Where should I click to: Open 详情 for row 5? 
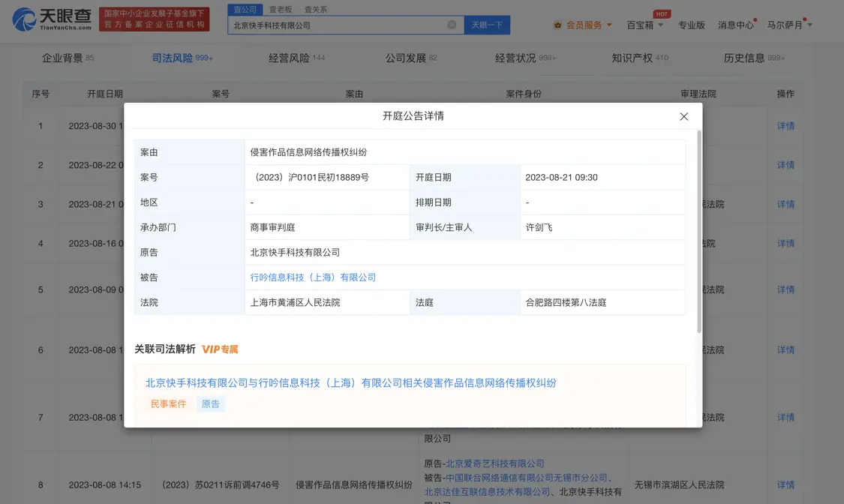click(x=785, y=290)
